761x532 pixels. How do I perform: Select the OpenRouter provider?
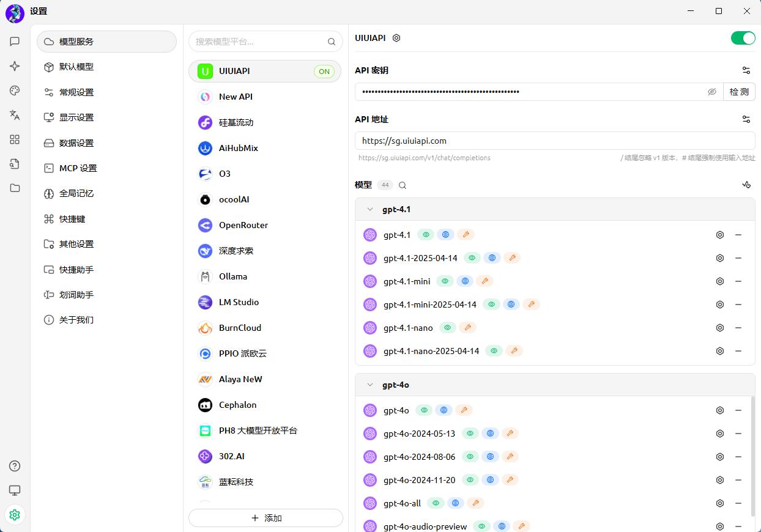pyautogui.click(x=265, y=225)
